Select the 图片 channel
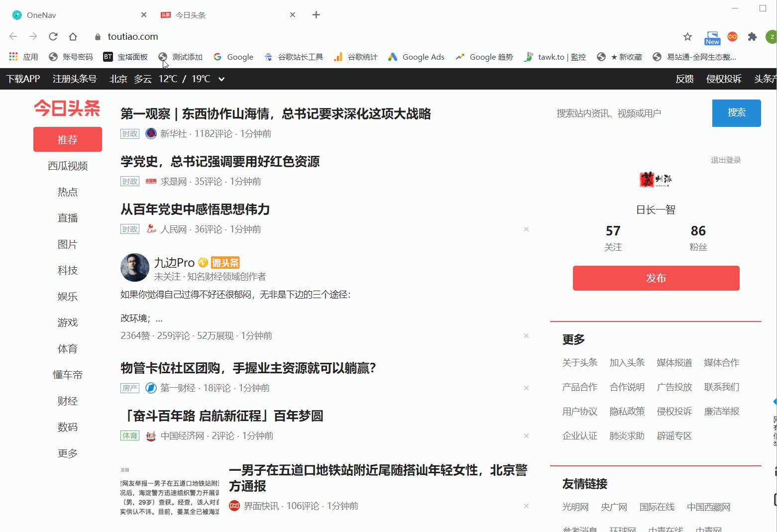 point(68,244)
